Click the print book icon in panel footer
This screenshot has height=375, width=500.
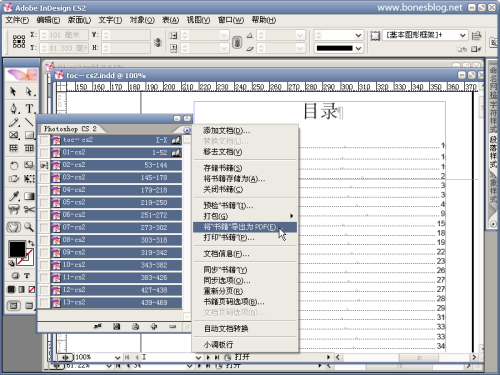(135, 327)
